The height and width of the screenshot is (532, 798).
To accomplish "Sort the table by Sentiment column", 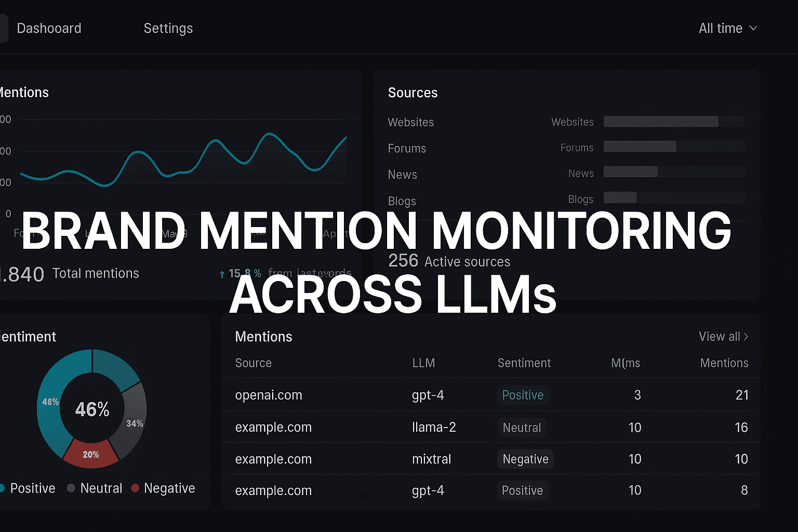I will click(524, 363).
